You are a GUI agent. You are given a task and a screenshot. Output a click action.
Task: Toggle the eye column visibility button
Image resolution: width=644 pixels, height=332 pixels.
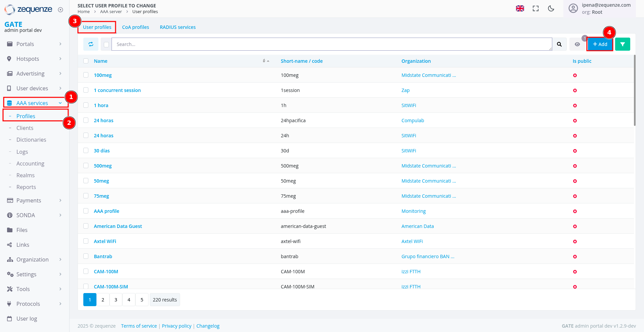coord(577,44)
